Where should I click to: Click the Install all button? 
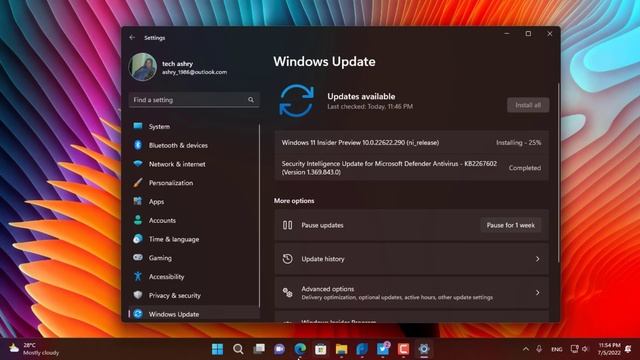point(528,105)
